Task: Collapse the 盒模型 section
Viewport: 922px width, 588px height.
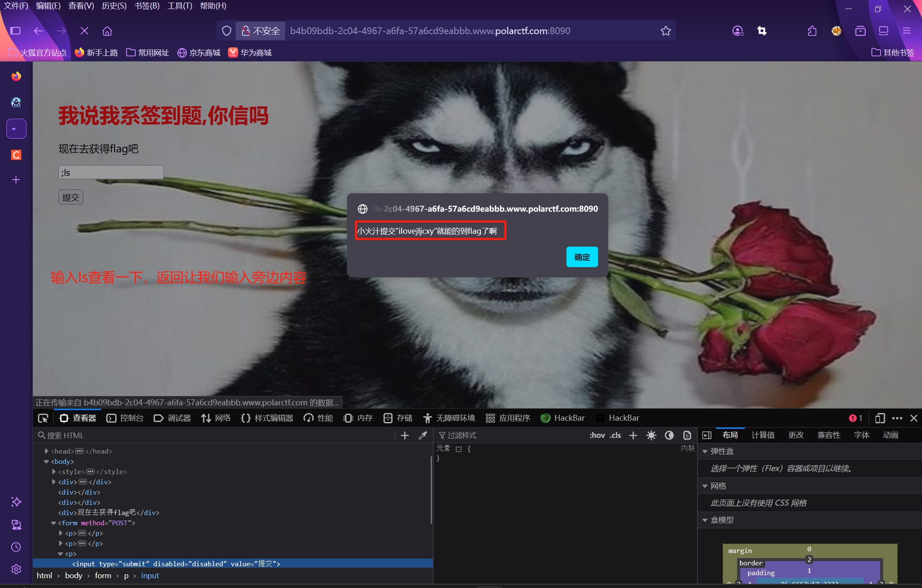Action: click(705, 520)
